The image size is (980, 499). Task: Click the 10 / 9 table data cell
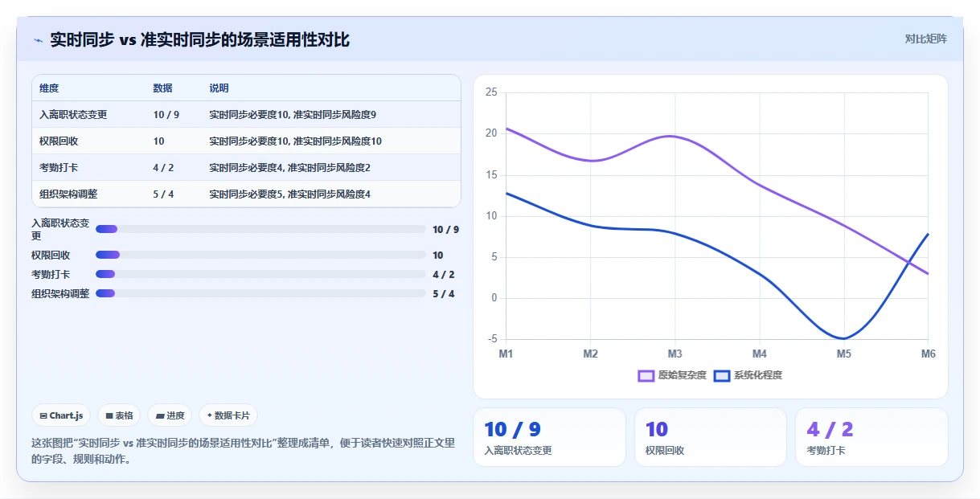coord(166,115)
